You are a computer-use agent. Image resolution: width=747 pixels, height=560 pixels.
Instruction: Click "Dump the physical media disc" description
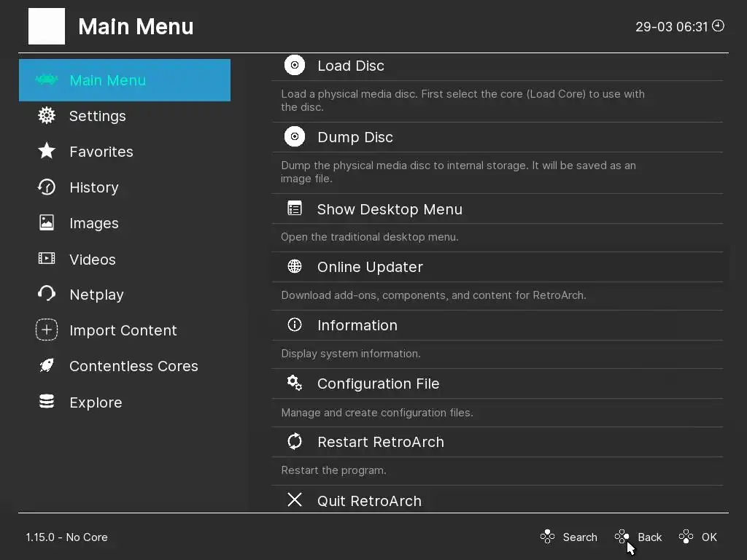[x=458, y=172]
